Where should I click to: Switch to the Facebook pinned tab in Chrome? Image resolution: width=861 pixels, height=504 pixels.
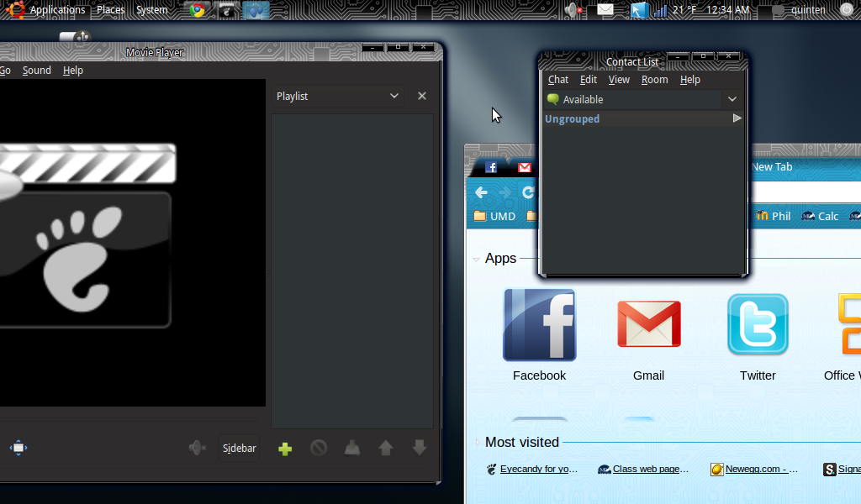[x=491, y=167]
